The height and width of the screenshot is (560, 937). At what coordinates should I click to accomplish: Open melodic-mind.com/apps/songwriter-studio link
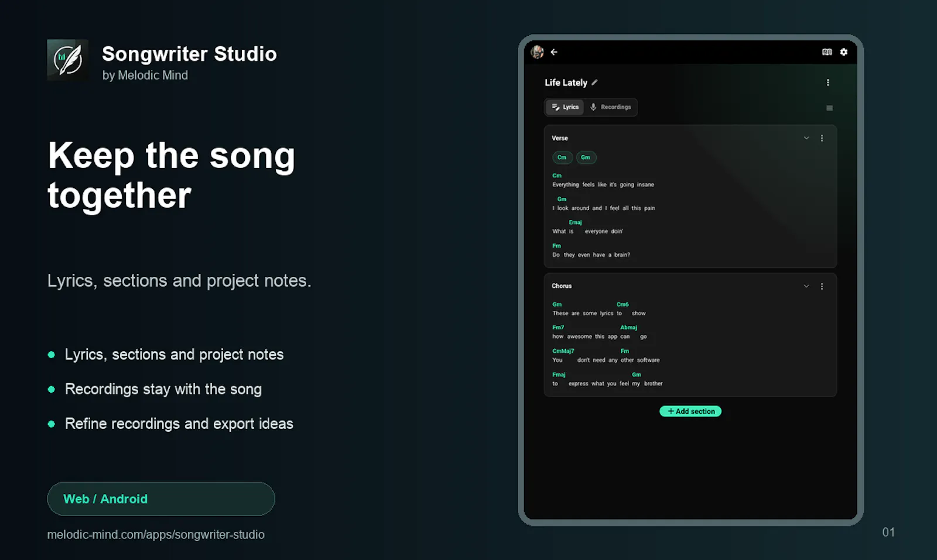156,534
